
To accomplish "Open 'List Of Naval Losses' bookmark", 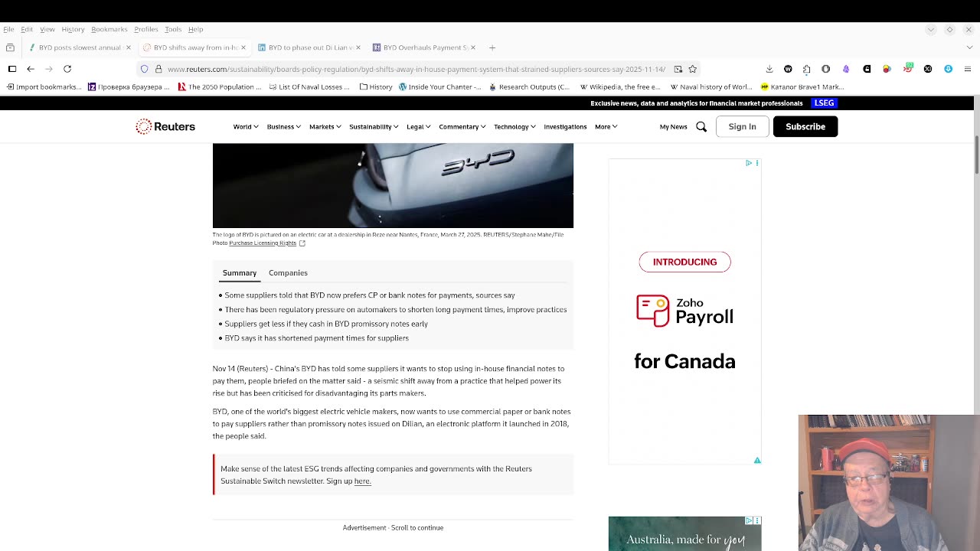I will tap(308, 86).
